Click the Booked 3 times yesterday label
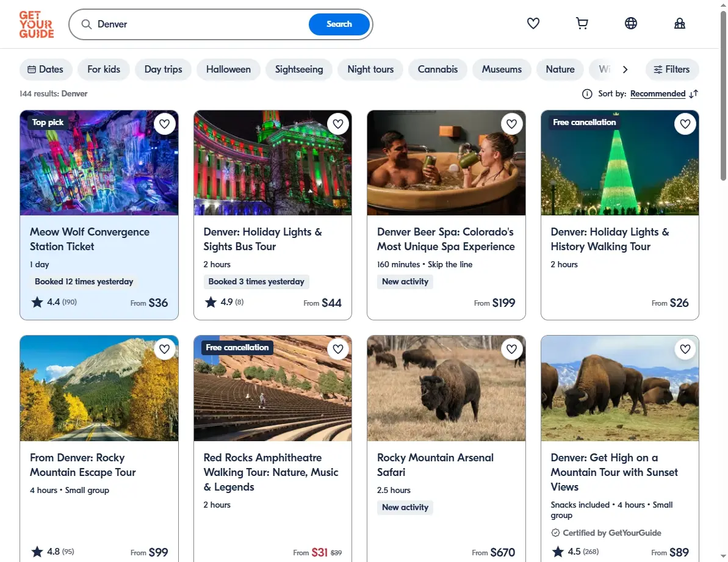Viewport: 728px width, 562px height. click(x=256, y=282)
